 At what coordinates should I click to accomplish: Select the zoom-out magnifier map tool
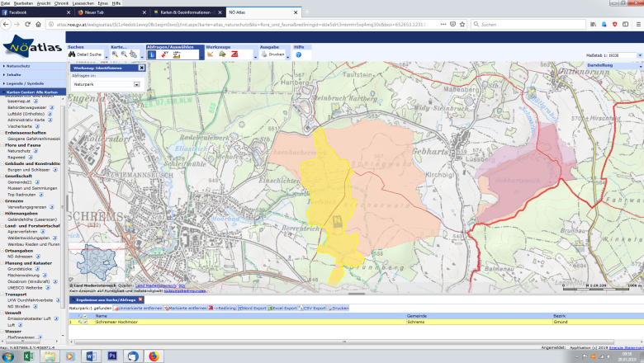coord(124,54)
